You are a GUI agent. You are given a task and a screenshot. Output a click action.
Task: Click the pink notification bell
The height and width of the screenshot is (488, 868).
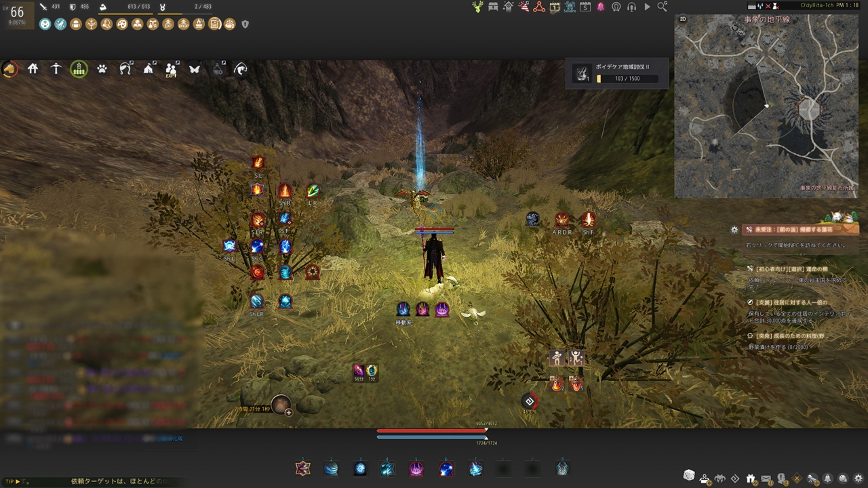tap(601, 7)
